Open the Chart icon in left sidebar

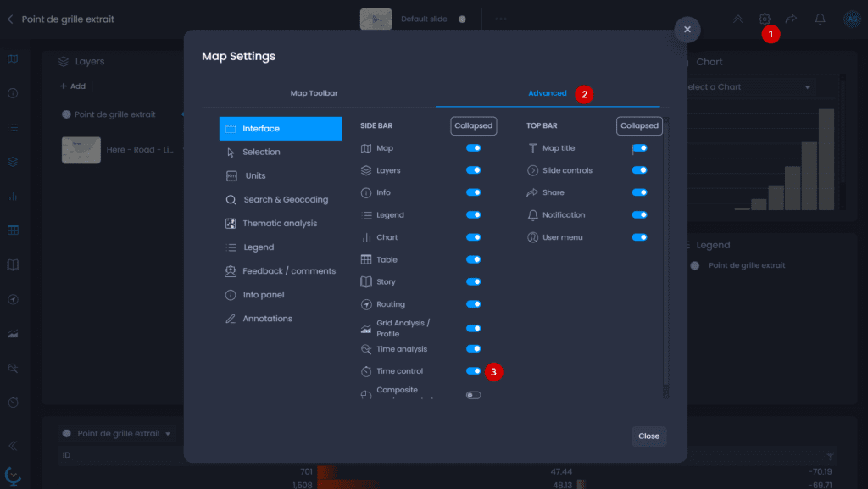pos(13,197)
